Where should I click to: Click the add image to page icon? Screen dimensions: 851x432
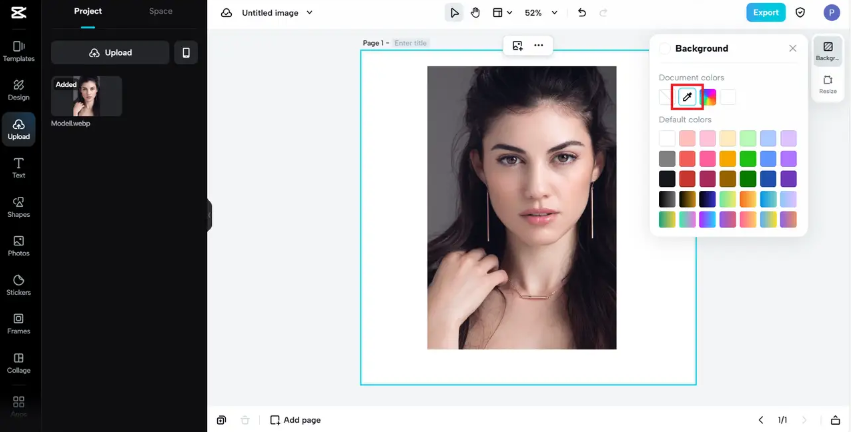(518, 46)
